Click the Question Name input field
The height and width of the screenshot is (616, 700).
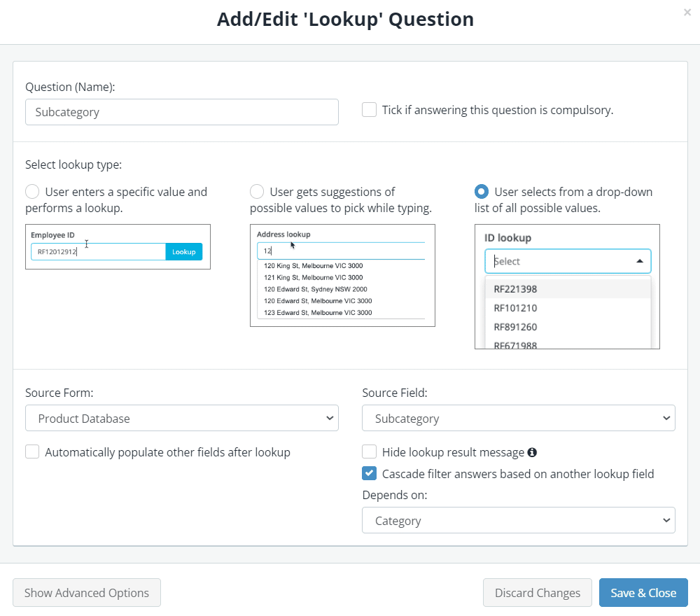pos(182,112)
